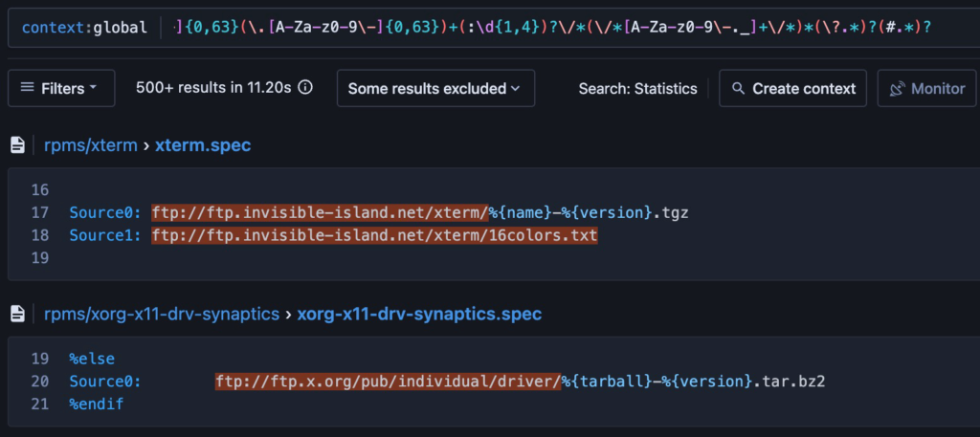Open the rpms/xterm repository link
The width and height of the screenshot is (980, 437).
tap(92, 145)
